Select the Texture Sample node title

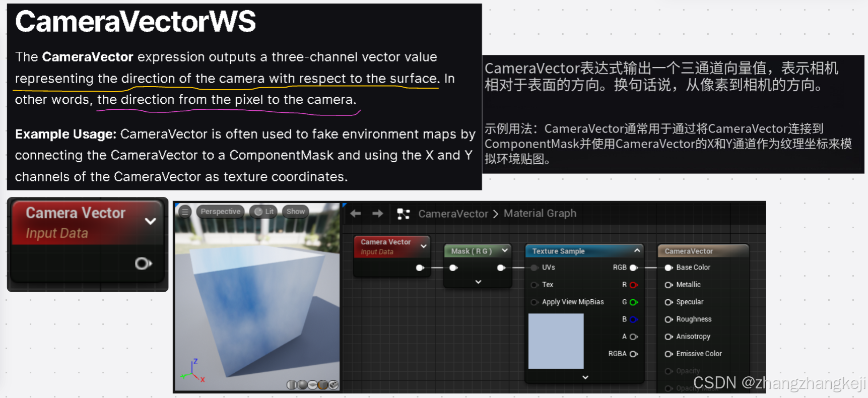(558, 251)
